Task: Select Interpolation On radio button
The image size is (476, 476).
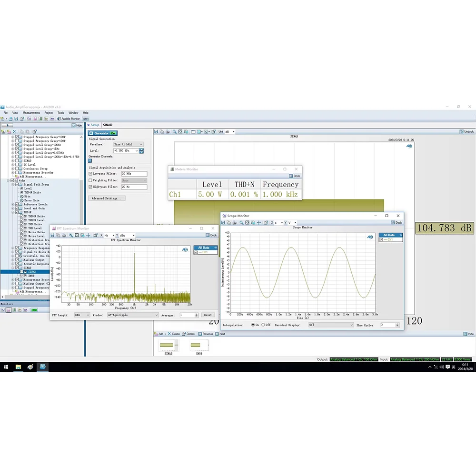Action: tap(253, 325)
